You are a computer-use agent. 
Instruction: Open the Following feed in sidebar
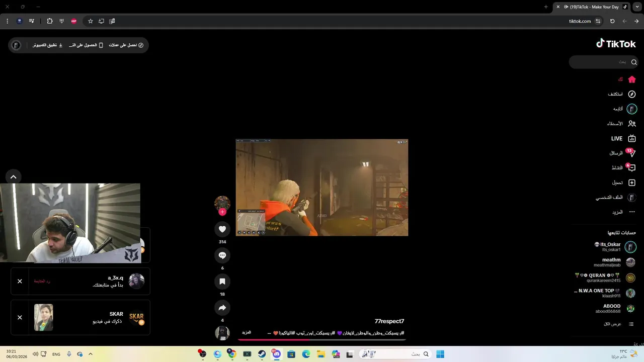(x=624, y=109)
